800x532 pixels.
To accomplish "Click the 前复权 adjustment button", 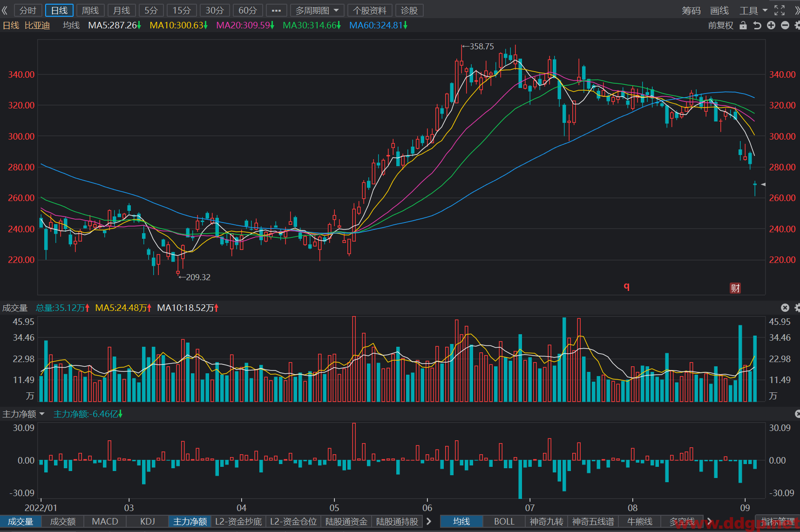I will (x=720, y=26).
